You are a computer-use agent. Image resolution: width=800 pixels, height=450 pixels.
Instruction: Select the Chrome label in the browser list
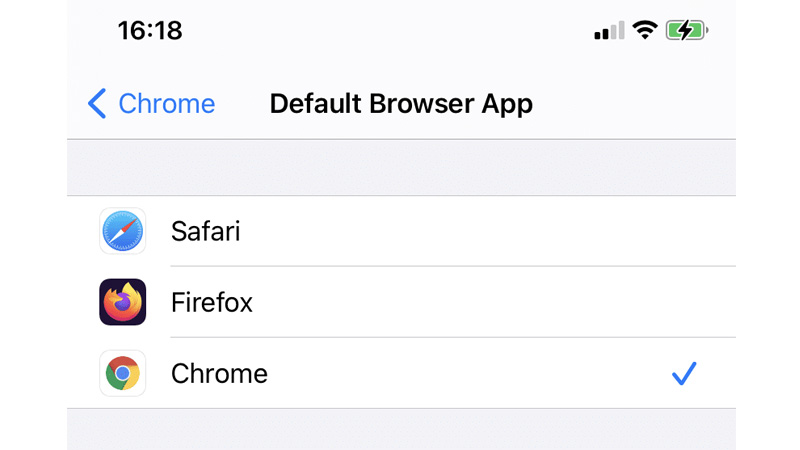click(x=219, y=374)
